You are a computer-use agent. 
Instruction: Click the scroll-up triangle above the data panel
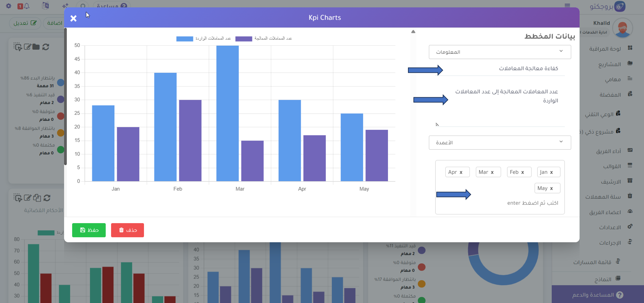click(413, 32)
